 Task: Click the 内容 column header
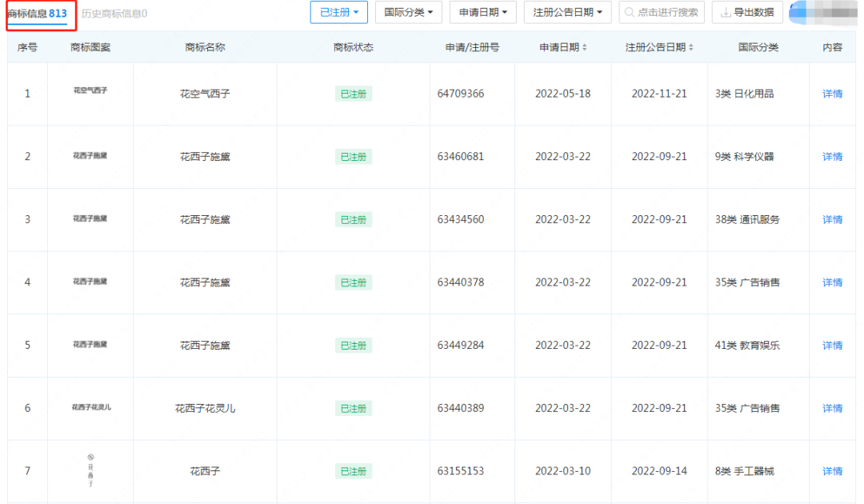pos(832,47)
